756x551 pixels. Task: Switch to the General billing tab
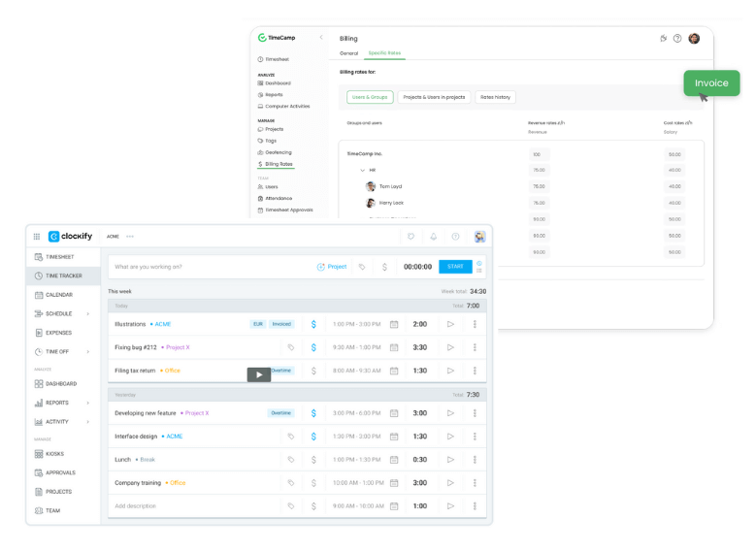coord(348,53)
